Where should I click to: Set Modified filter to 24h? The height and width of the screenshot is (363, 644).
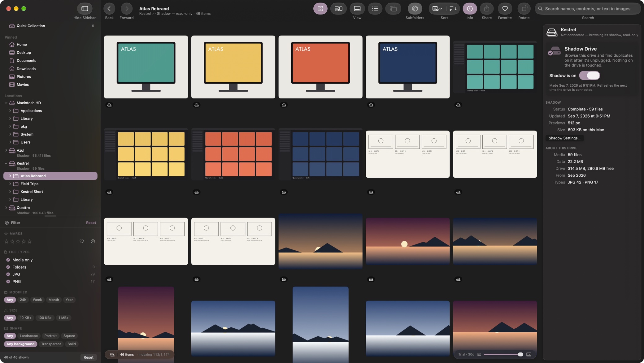coord(23,300)
